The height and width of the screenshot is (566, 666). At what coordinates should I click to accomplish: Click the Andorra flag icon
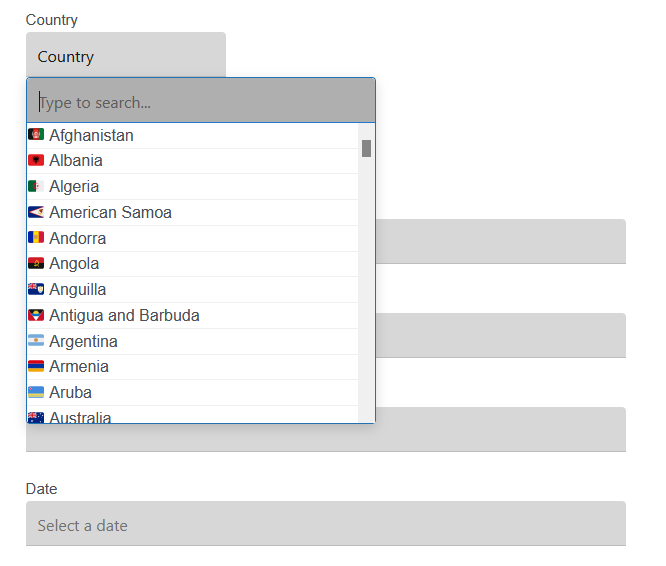pyautogui.click(x=36, y=238)
